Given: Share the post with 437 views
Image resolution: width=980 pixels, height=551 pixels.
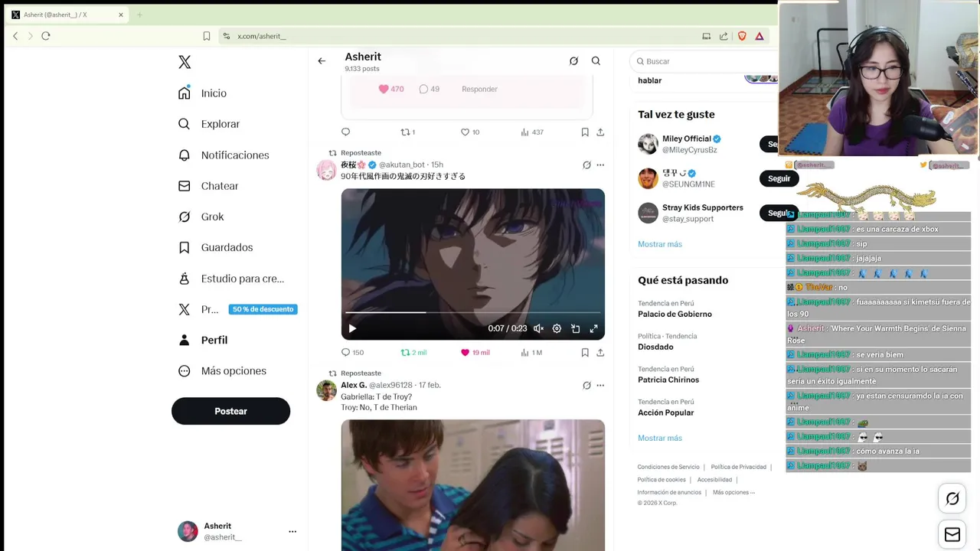Looking at the screenshot, I should pos(600,132).
